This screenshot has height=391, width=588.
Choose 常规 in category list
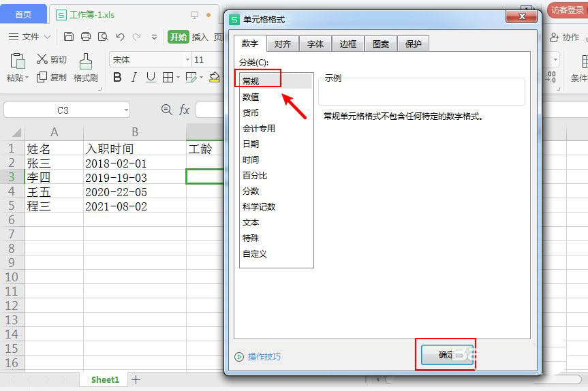tap(276, 81)
